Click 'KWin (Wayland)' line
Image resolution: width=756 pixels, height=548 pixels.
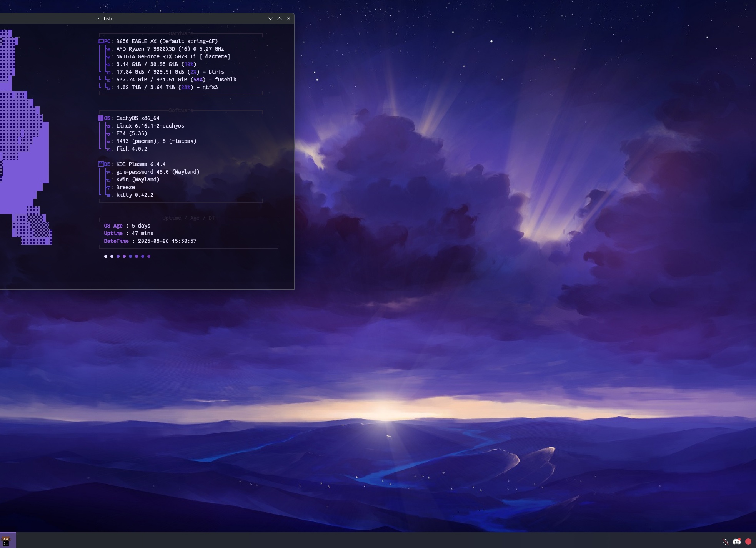click(x=138, y=179)
